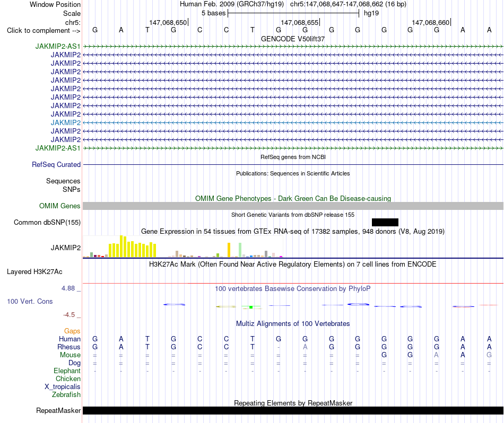This screenshot has width=504, height=423.
Task: Click the faded G base in Mouse row
Action: pos(489,355)
